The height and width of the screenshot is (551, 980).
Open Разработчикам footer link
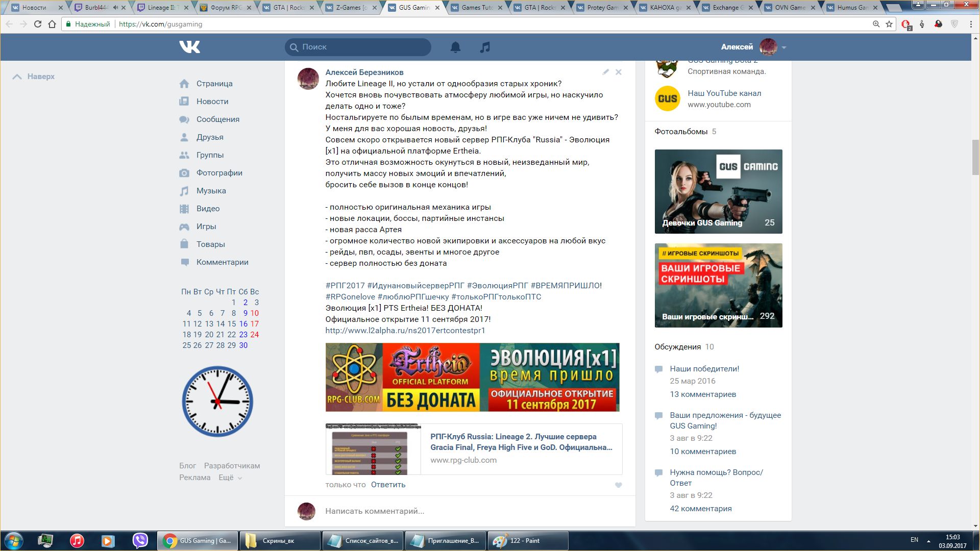[x=232, y=466]
